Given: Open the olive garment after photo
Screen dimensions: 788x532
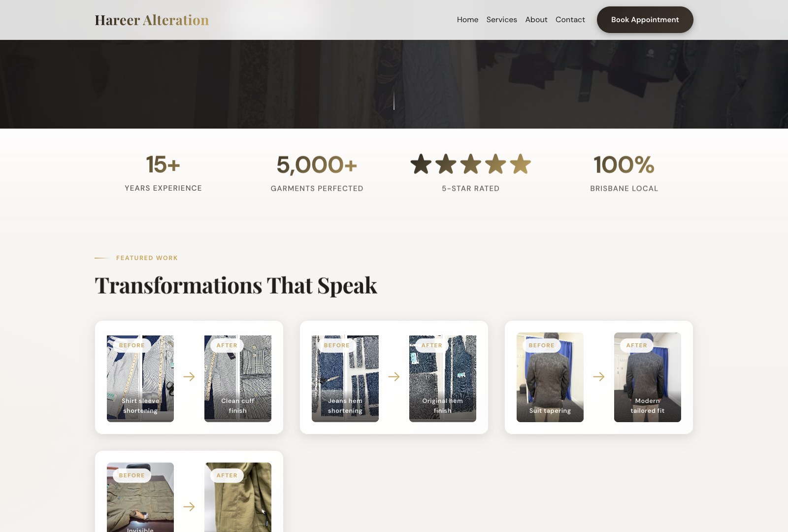Looking at the screenshot, I should coord(238,497).
